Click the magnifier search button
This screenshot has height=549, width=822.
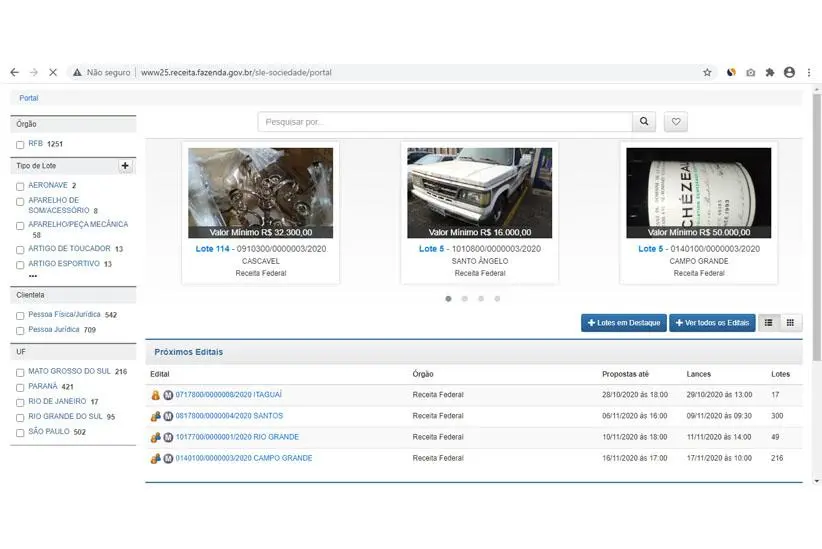[x=645, y=122]
